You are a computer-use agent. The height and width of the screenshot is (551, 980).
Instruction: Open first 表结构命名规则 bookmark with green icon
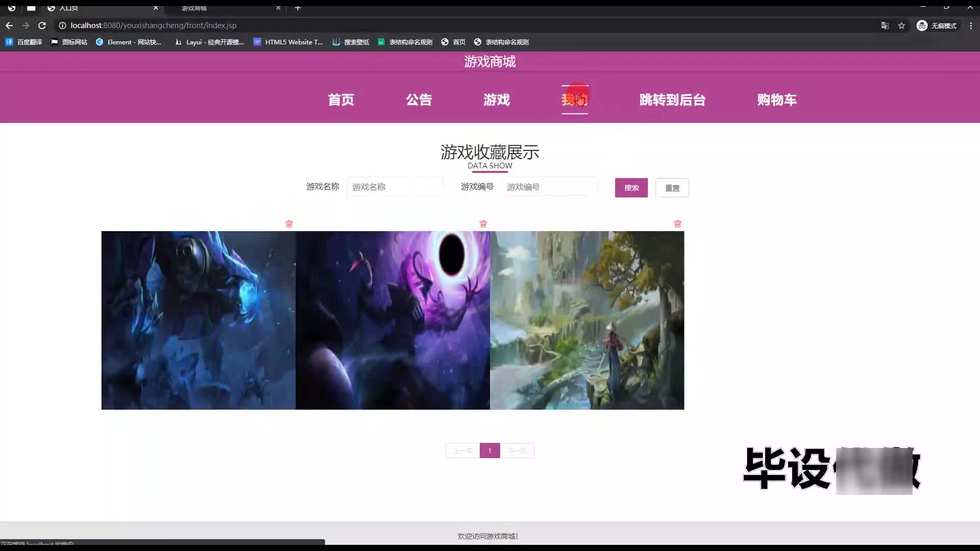[405, 42]
